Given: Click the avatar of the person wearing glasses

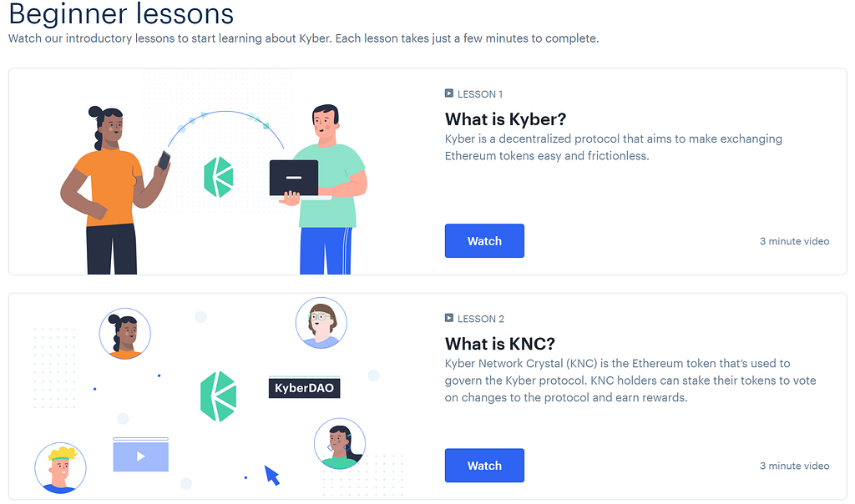Looking at the screenshot, I should pos(321,323).
